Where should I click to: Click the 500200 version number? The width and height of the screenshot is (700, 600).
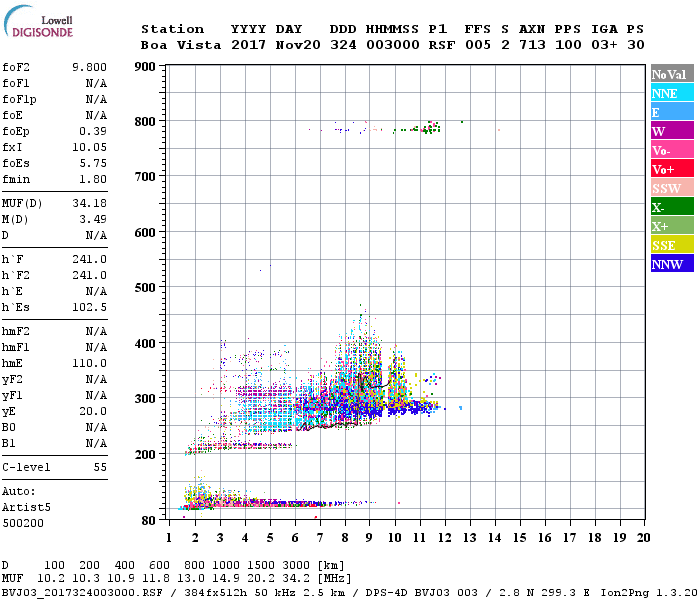click(x=23, y=523)
